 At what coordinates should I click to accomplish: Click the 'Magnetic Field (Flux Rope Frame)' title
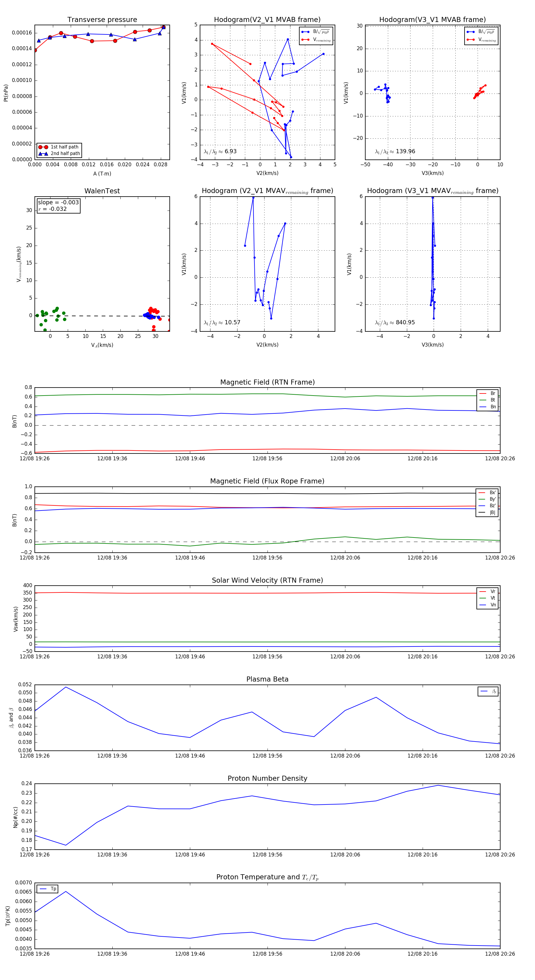point(267,481)
